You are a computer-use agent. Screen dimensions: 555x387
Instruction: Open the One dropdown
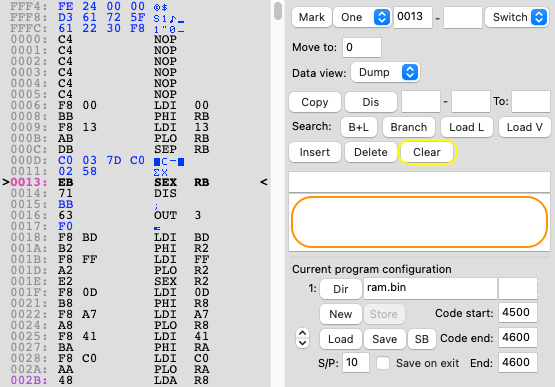[x=362, y=17]
